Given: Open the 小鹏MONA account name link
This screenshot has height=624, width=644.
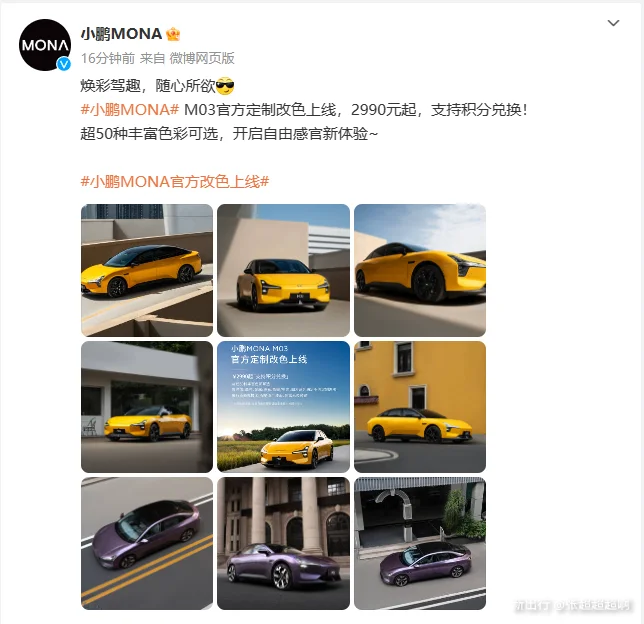Looking at the screenshot, I should [x=121, y=34].
